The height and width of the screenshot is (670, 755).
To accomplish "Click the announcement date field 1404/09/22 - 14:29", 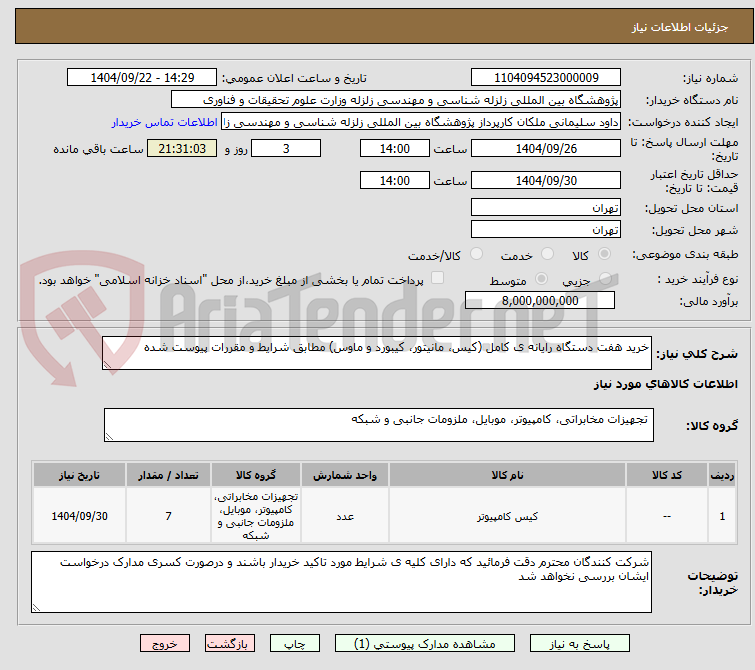I will 142,78.
